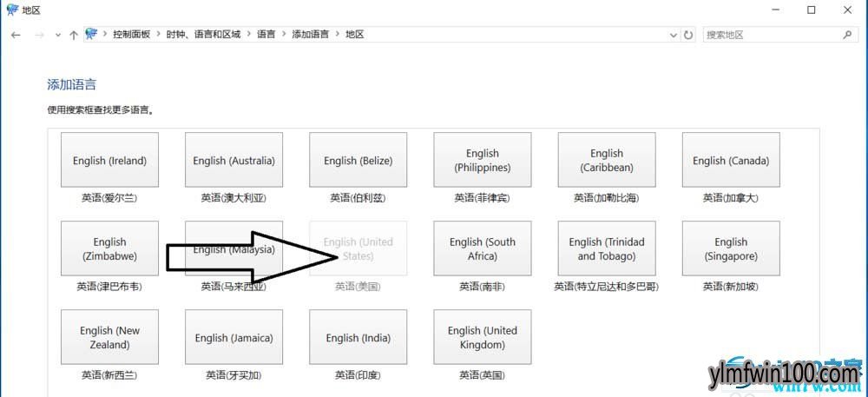Viewport: 868px width, 397px height.
Task: Select English (Zimbabwe) tile
Action: (109, 248)
